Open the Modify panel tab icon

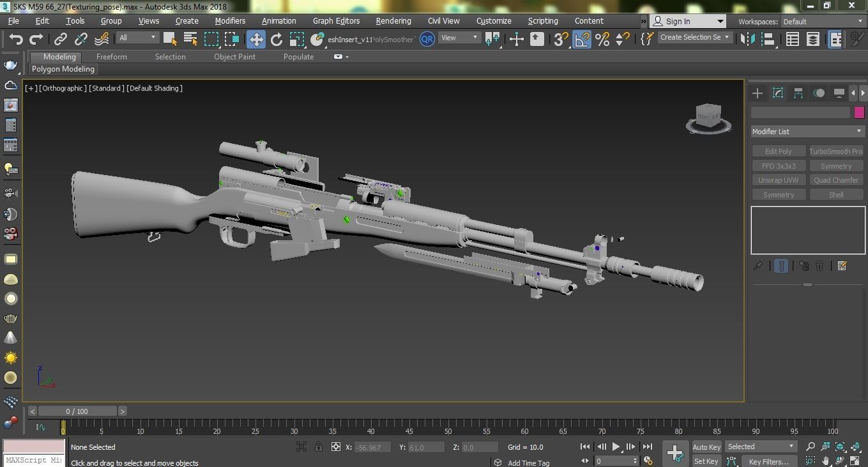coord(778,93)
